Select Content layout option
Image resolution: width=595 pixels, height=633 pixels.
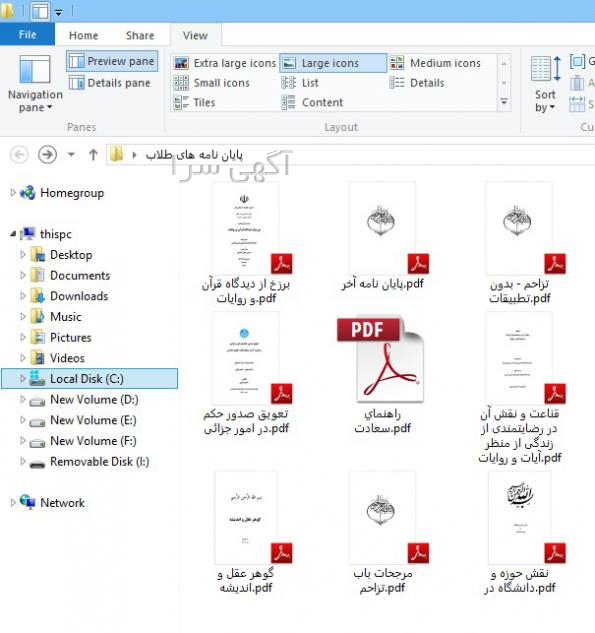(312, 103)
